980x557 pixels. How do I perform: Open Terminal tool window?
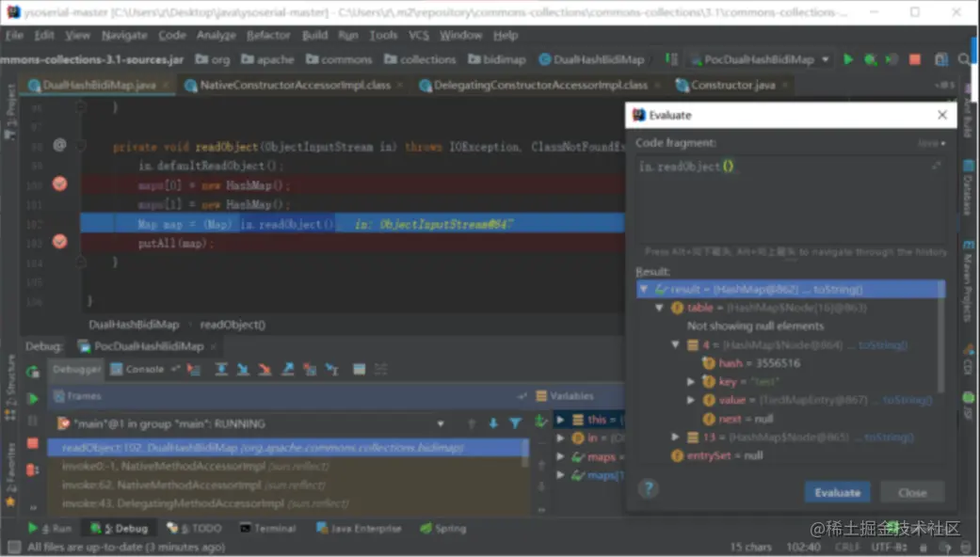[267, 528]
